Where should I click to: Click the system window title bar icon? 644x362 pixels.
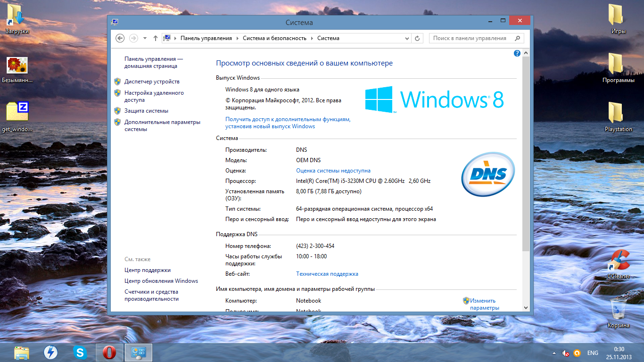115,22
